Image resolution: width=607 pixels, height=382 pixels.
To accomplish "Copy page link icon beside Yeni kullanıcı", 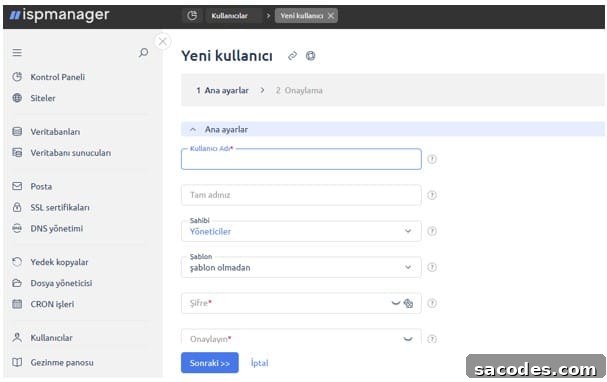I will pos(292,56).
